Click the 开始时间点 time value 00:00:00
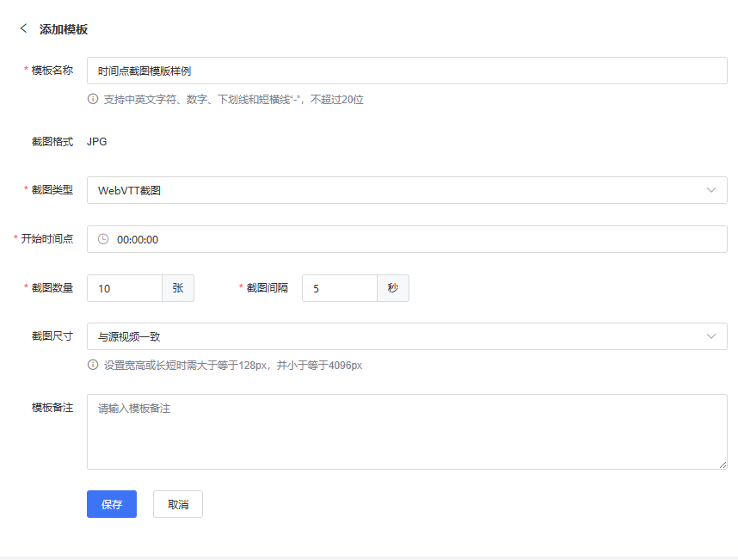Screen dimensions: 738x560 [x=138, y=240]
